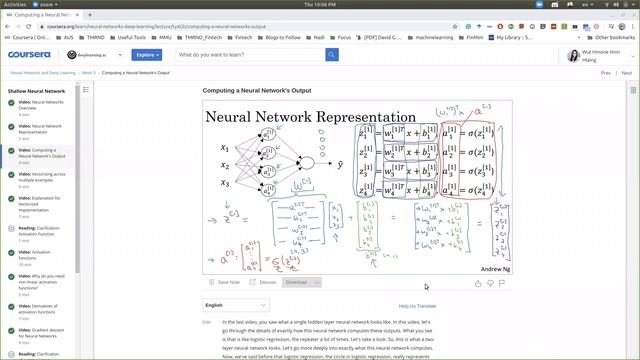
Task: Open the machinelearning bookmarks folder
Action: pos(431,38)
